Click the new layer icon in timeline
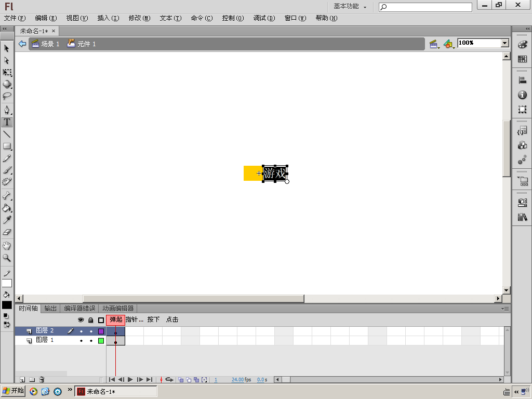The height and width of the screenshot is (399, 532). click(x=22, y=380)
